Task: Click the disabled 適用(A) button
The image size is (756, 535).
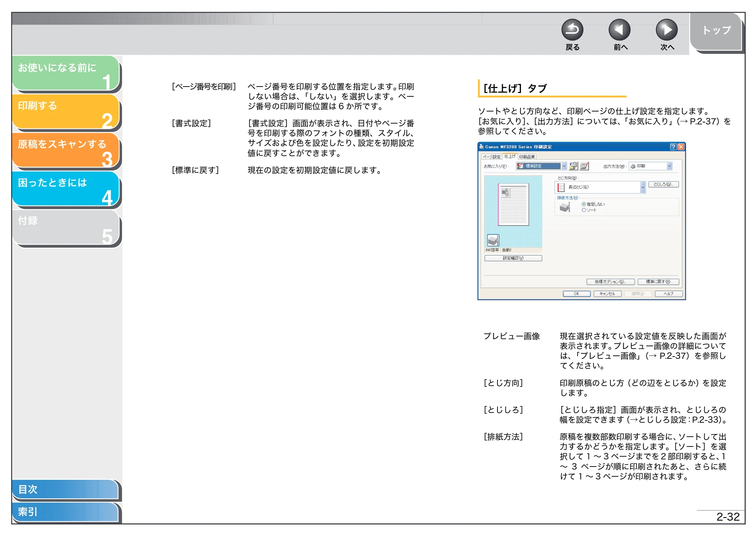Action: 638,294
